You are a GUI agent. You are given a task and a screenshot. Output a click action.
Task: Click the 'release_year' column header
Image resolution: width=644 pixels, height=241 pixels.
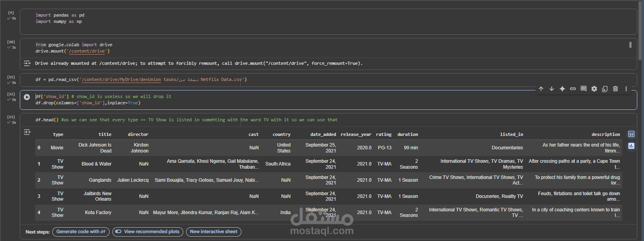coord(356,134)
